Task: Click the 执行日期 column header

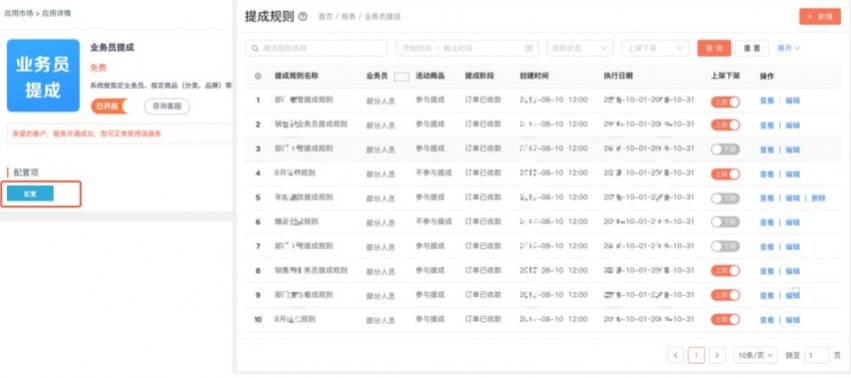Action: click(x=618, y=76)
